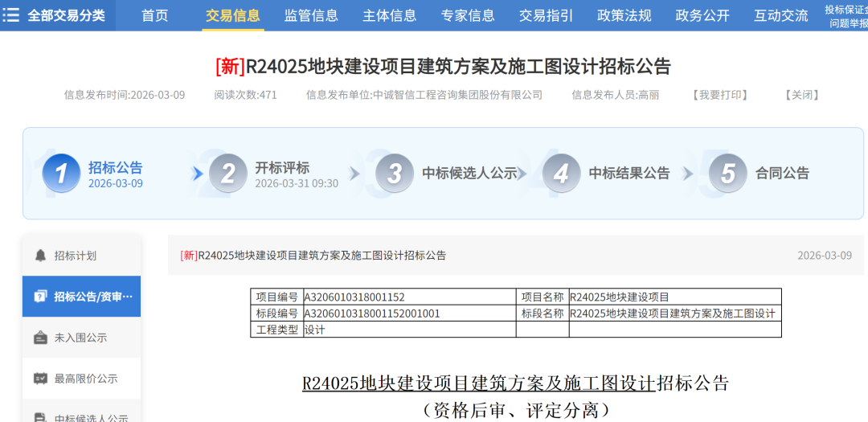Click the 项目编号 label cell
868x422 pixels.
click(x=276, y=297)
